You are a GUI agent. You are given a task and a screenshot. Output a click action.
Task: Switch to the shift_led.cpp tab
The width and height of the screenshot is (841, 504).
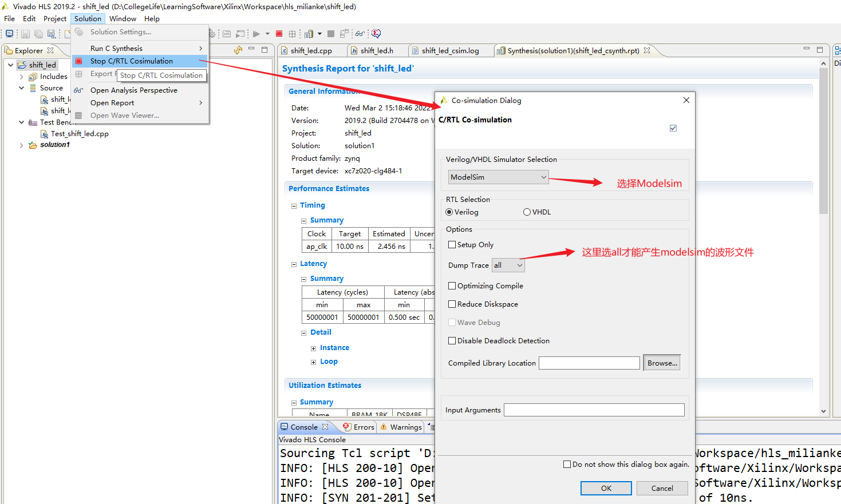[311, 50]
